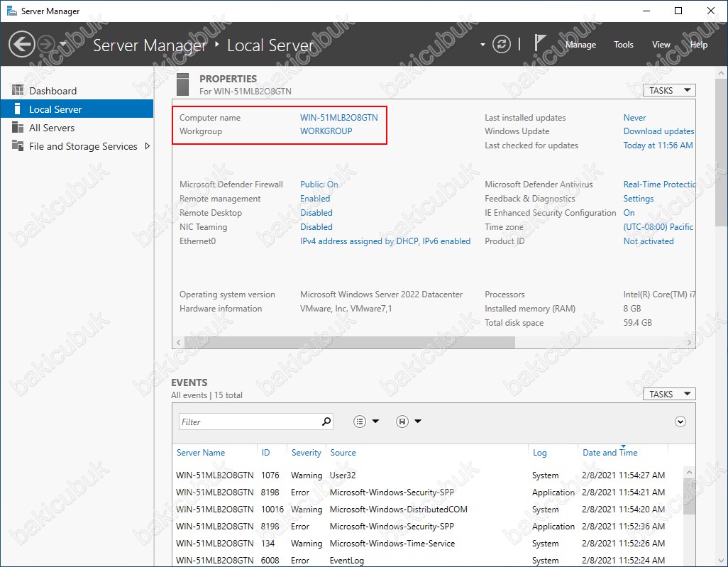The image size is (728, 567).
Task: Click NIC Teaming Disabled link
Action: click(x=316, y=226)
